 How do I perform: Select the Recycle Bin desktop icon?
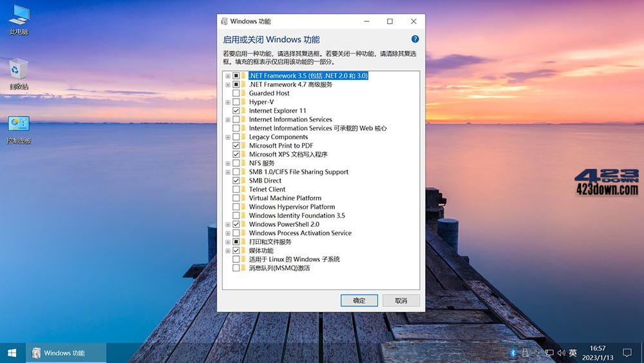[19, 74]
